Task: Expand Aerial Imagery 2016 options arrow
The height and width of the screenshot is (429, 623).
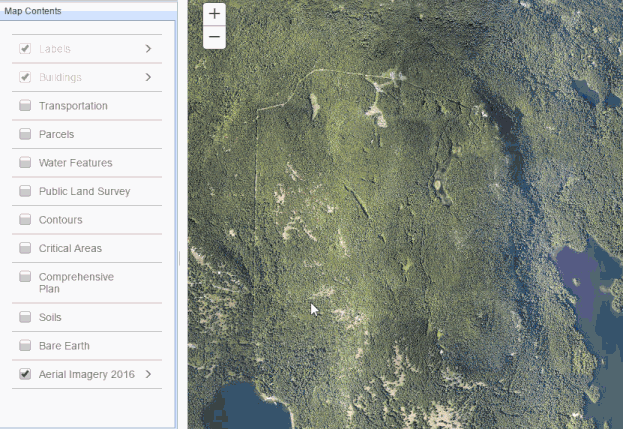Action: 148,374
